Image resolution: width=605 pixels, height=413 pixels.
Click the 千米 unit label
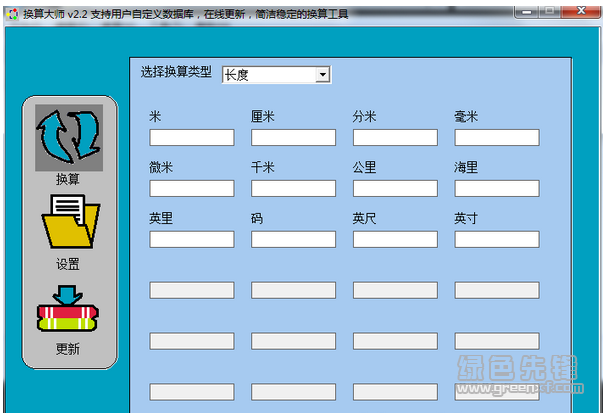[x=263, y=167]
